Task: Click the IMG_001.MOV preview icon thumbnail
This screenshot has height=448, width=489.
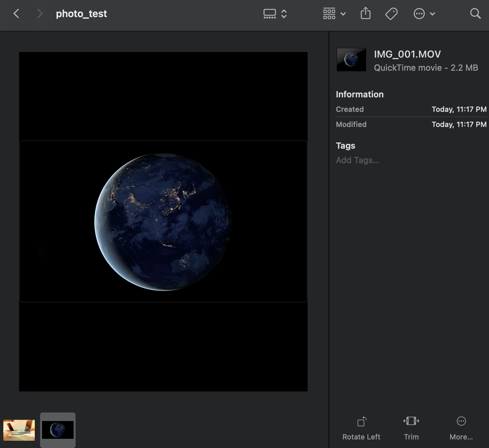Action: click(x=351, y=60)
